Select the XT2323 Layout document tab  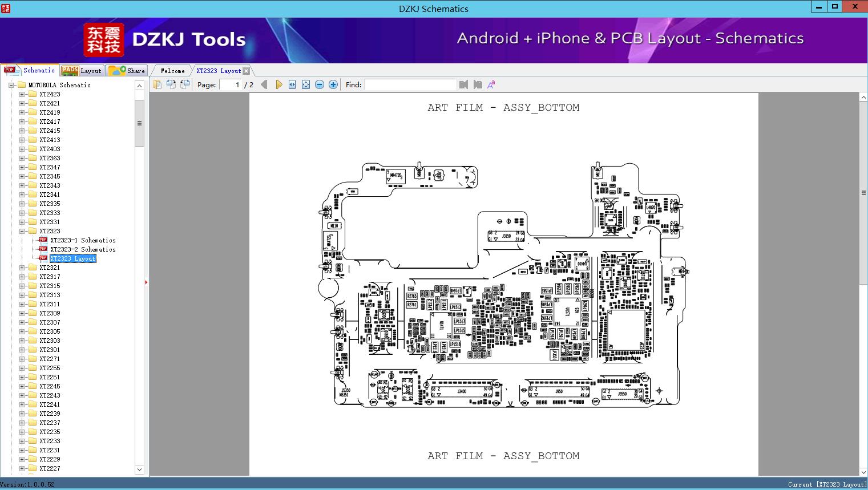point(219,71)
